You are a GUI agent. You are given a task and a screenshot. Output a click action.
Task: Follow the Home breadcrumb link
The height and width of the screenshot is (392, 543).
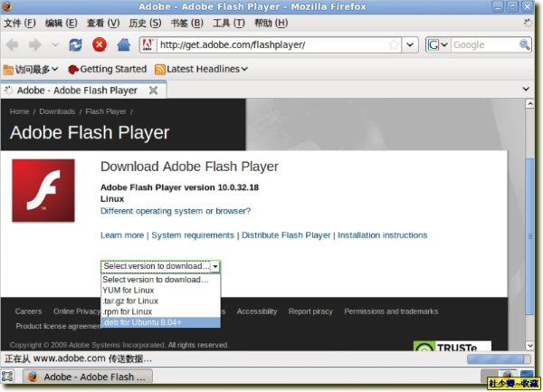(19, 111)
